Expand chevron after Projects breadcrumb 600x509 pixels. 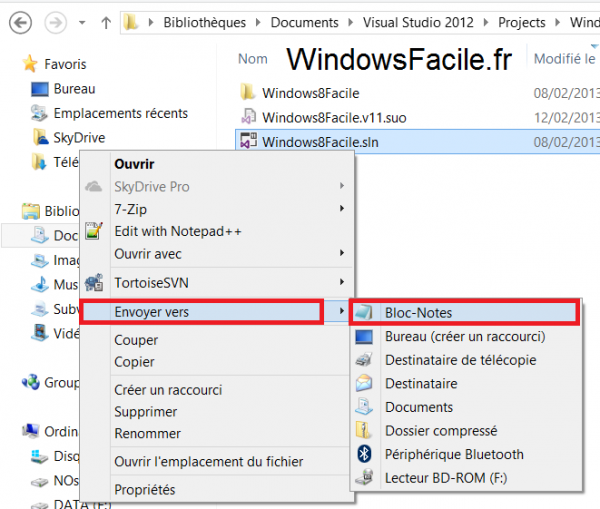pos(558,23)
